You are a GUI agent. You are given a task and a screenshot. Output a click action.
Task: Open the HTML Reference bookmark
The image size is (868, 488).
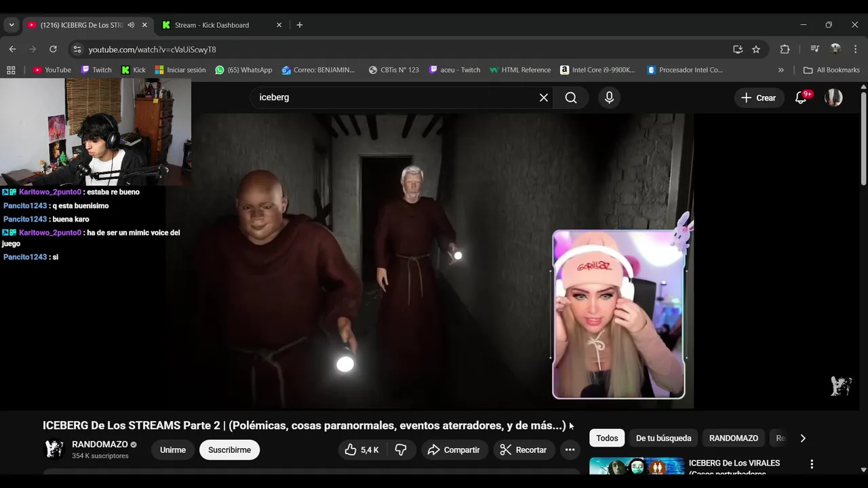point(520,70)
